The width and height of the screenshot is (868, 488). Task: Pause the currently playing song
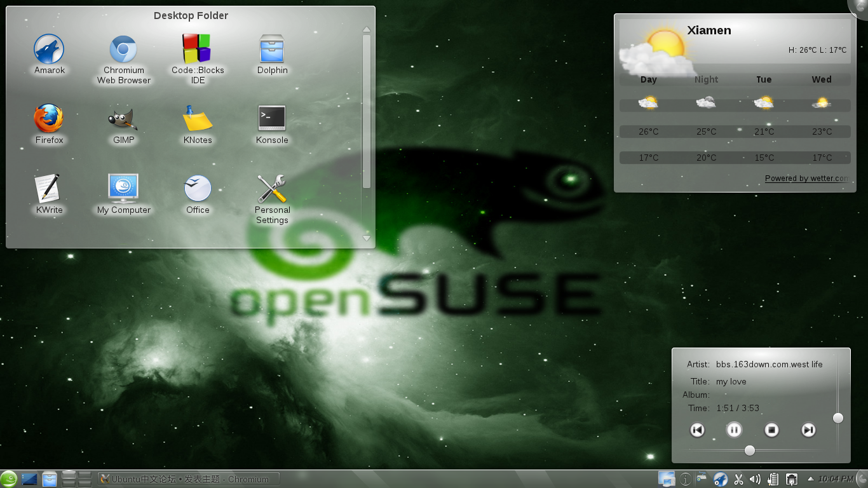tap(734, 430)
